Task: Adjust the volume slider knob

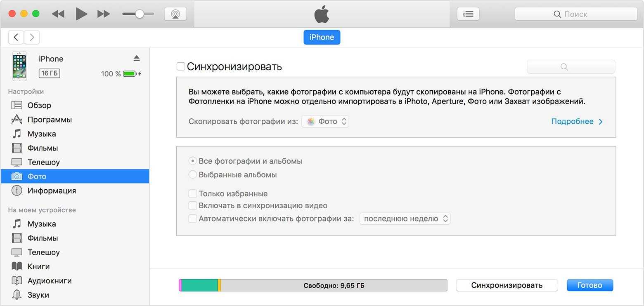Action: click(140, 14)
